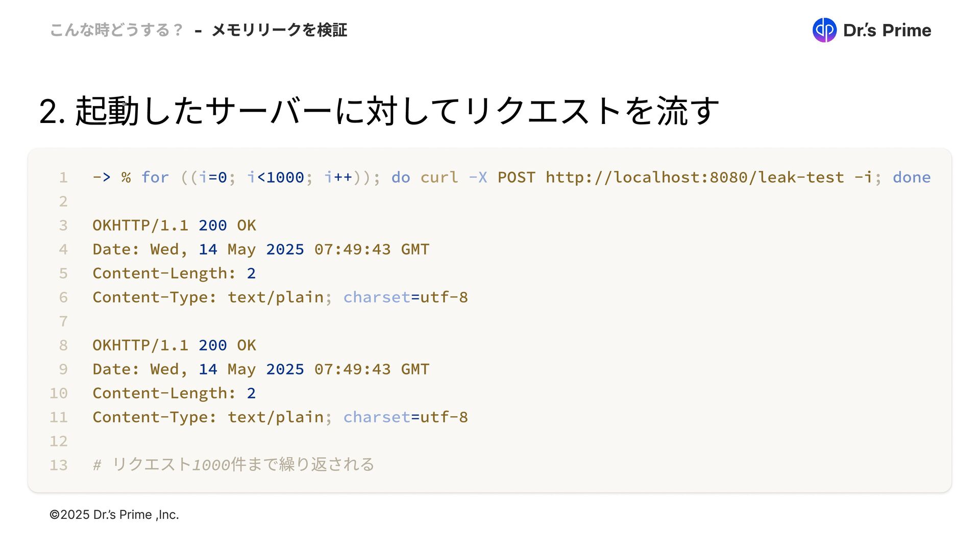This screenshot has width=980, height=551.
Task: Click the メモリリークを検証 subtitle
Action: tap(279, 30)
